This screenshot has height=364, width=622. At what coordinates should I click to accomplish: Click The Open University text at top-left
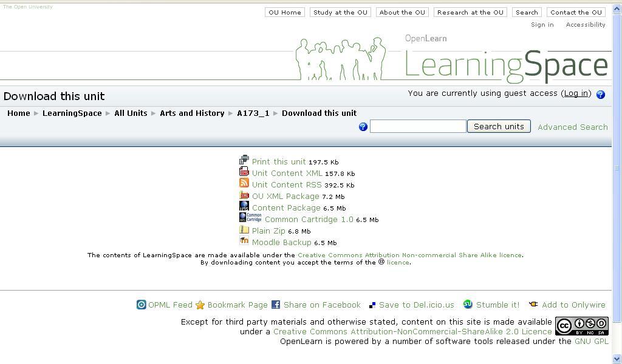click(x=28, y=7)
